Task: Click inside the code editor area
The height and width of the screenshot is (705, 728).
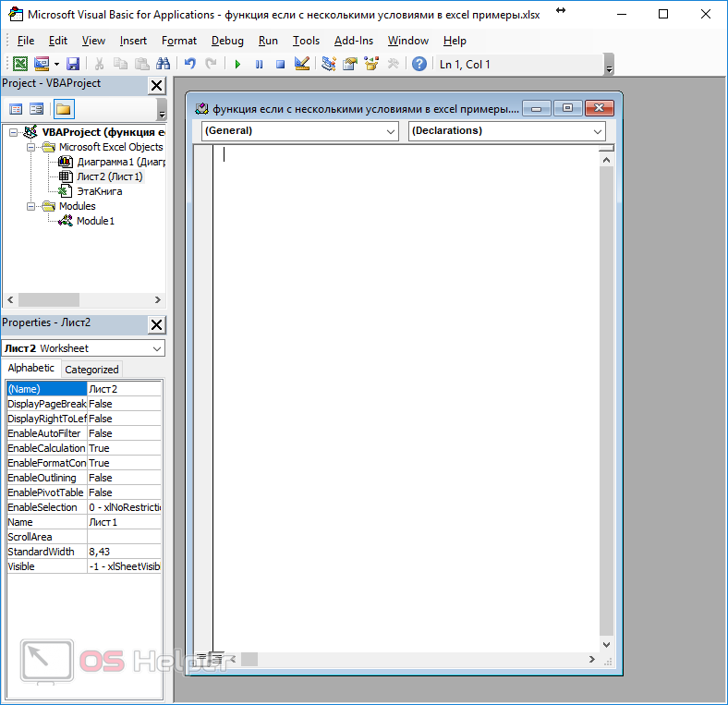Action: 406,397
